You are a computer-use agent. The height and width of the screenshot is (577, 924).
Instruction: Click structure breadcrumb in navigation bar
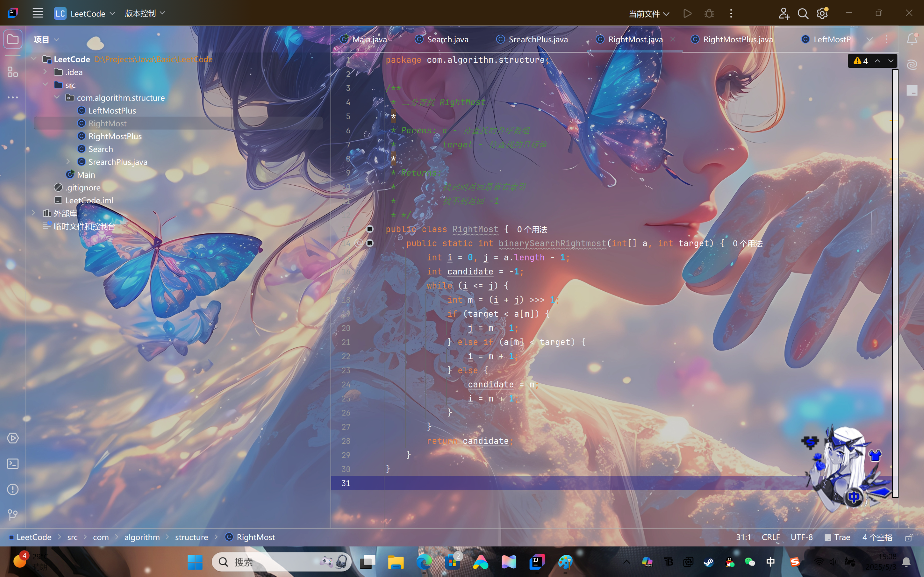point(192,537)
